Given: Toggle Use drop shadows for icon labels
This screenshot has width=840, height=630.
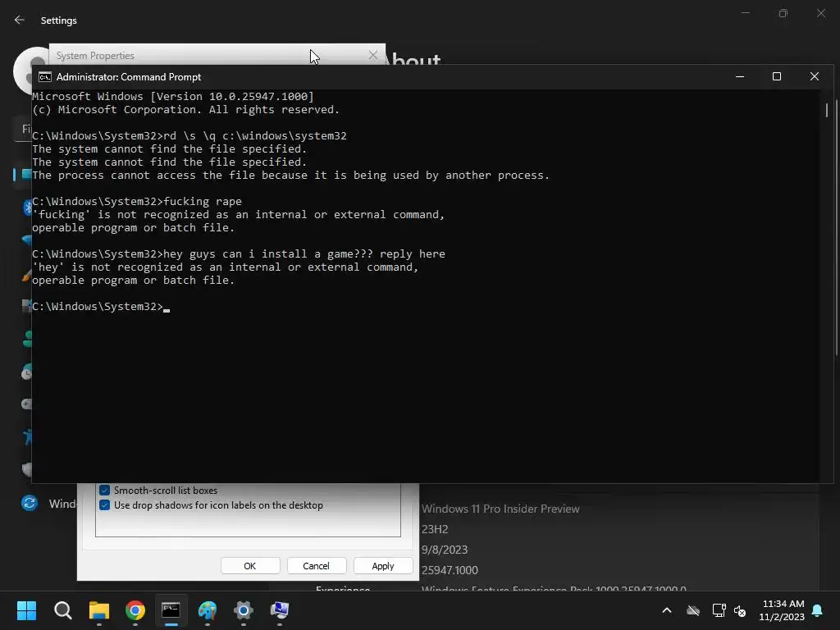Looking at the screenshot, I should [104, 505].
